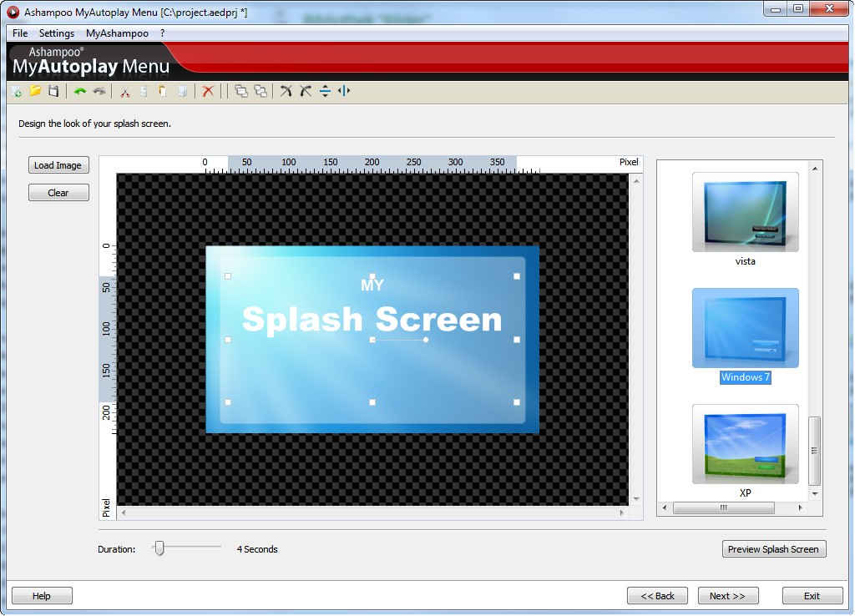Cut selection using the scissors icon
855x616 pixels.
pos(125,91)
